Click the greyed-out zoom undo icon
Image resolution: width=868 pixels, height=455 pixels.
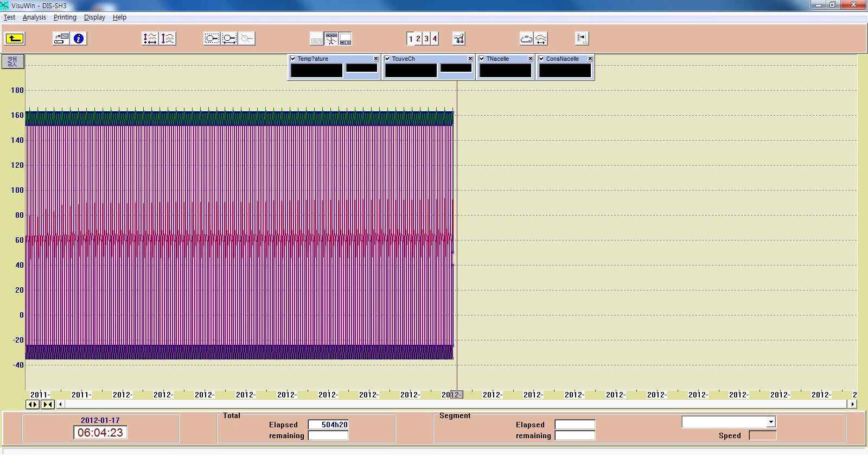[247, 39]
